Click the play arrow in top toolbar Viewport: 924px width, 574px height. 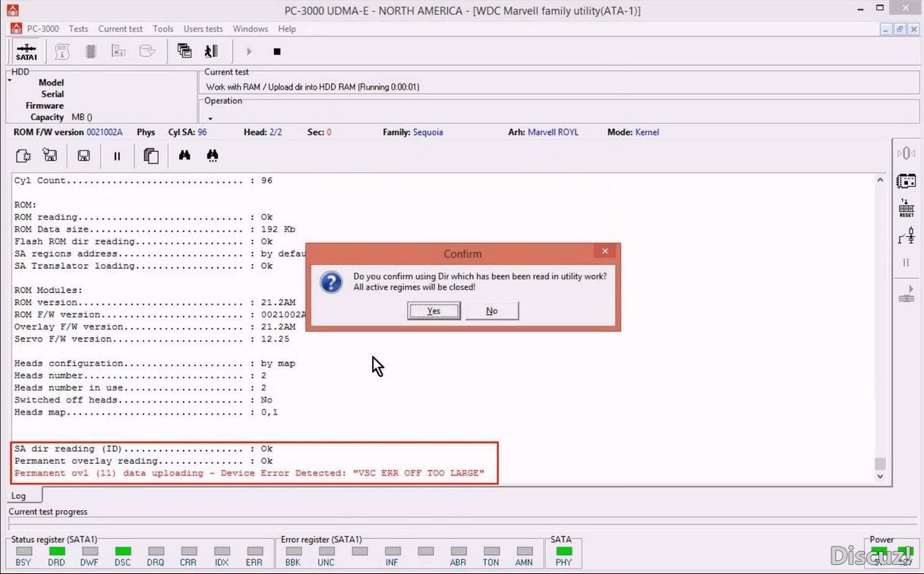(x=249, y=52)
